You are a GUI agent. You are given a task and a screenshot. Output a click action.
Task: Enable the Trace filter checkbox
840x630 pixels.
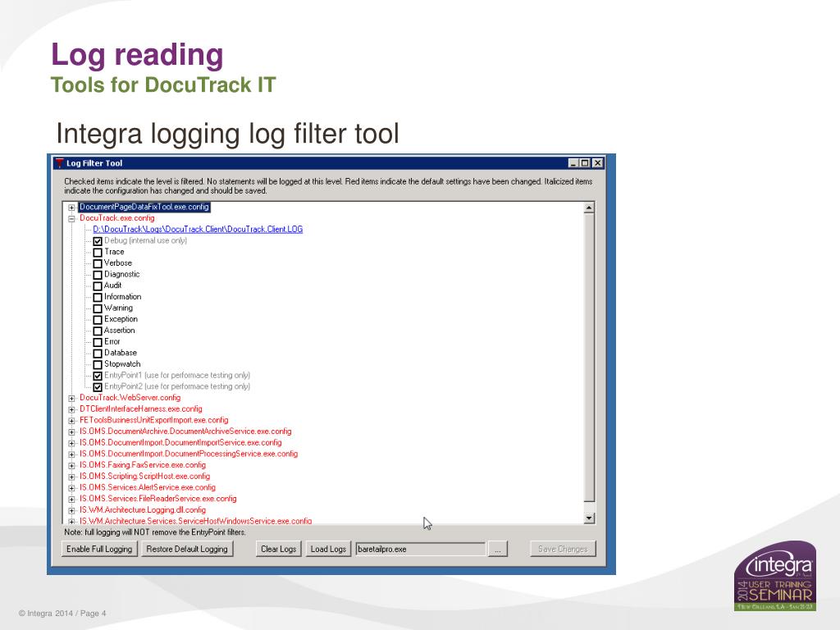coord(98,253)
